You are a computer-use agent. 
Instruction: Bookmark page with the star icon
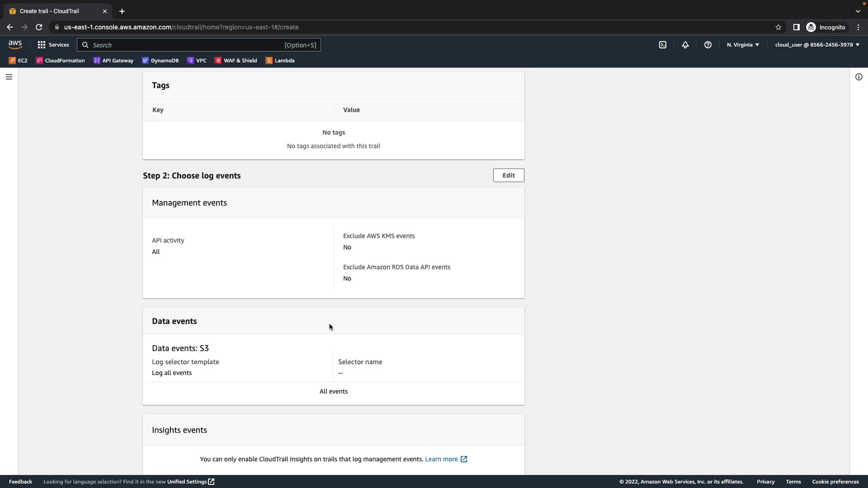778,27
